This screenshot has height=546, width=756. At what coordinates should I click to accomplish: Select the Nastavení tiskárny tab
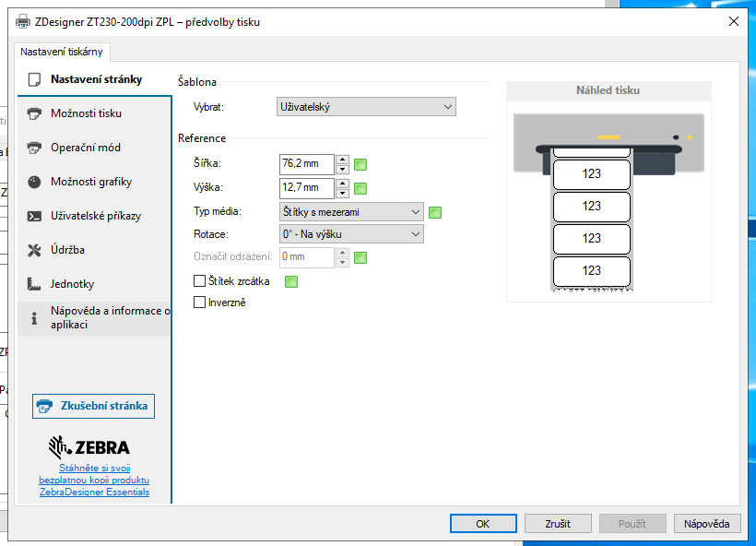[63, 52]
